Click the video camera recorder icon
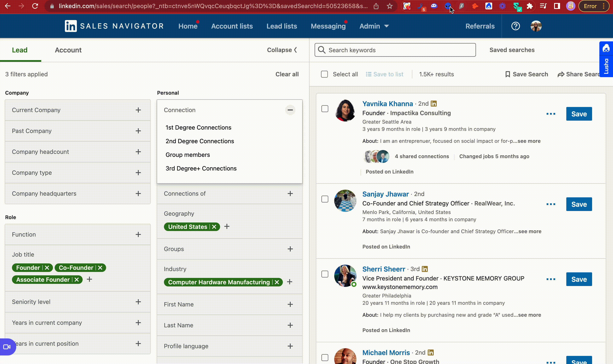The image size is (613, 364). [x=7, y=347]
